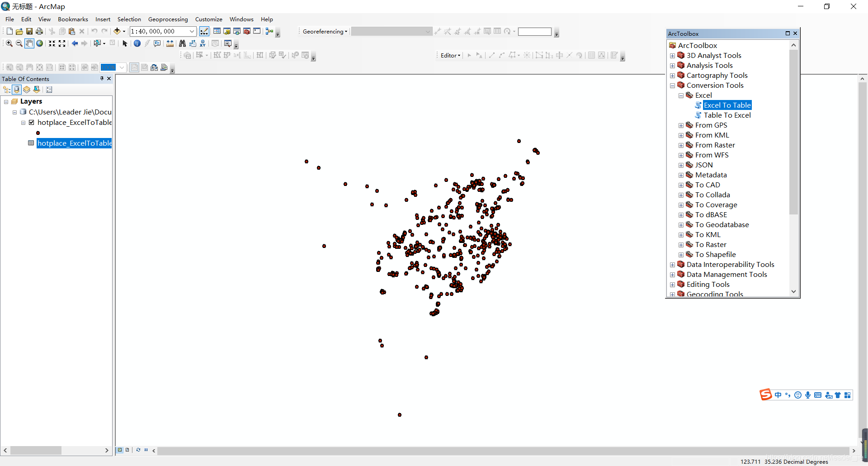This screenshot has width=868, height=466.
Task: Save the map document
Action: pos(29,31)
